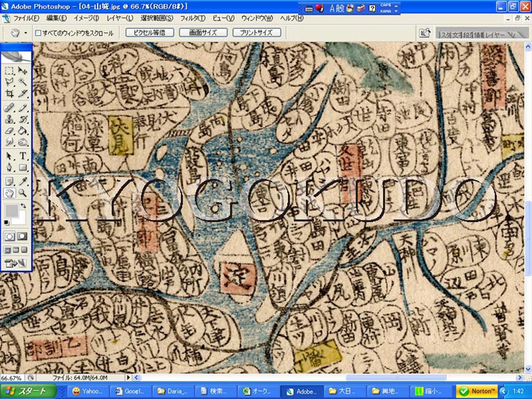Enable scroll all windows checkbox

[38, 33]
